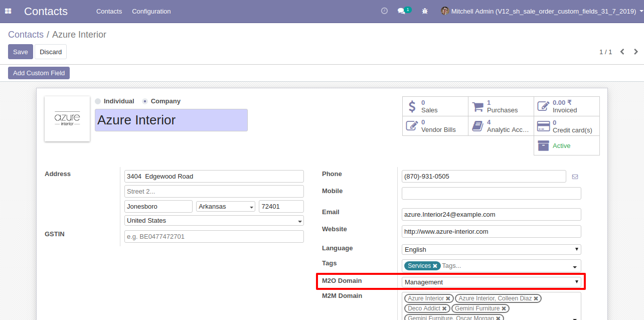Open the State dropdown showing Arkansas
This screenshot has height=320, width=644.
click(x=226, y=207)
